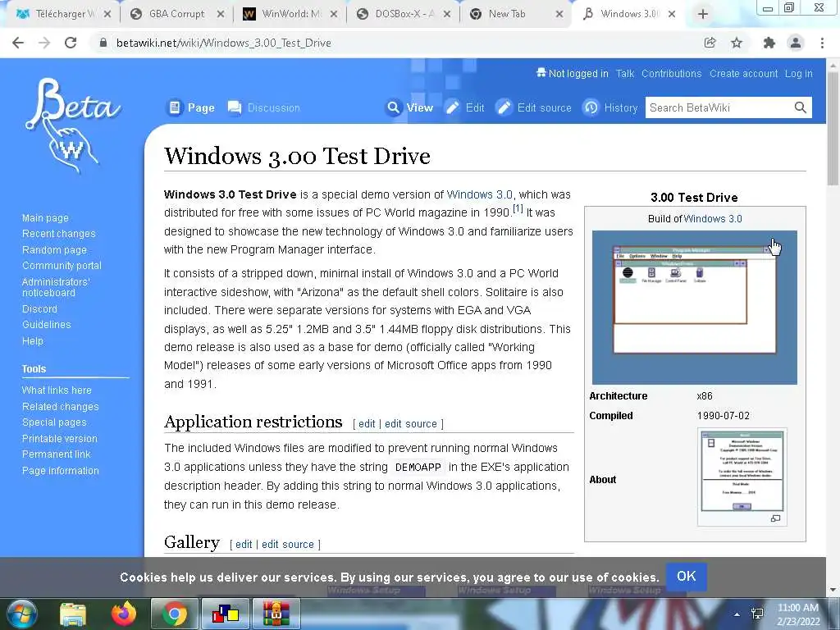The image size is (840, 630).
Task: Open the Guidelines link
Action: pos(47,324)
